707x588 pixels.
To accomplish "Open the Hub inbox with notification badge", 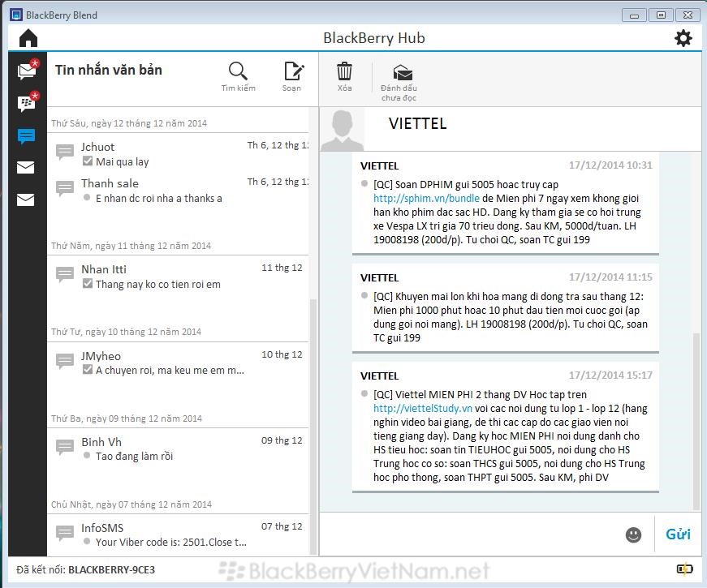I will pyautogui.click(x=27, y=71).
